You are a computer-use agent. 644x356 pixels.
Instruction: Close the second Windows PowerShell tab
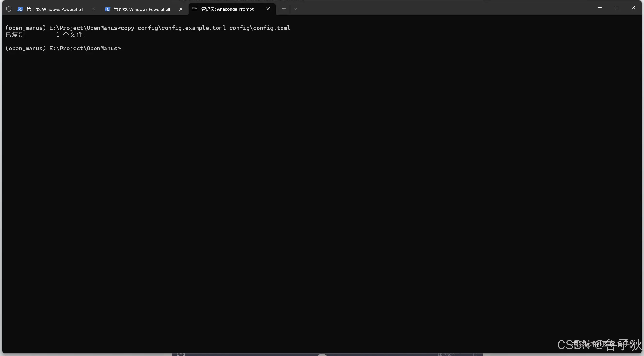181,9
